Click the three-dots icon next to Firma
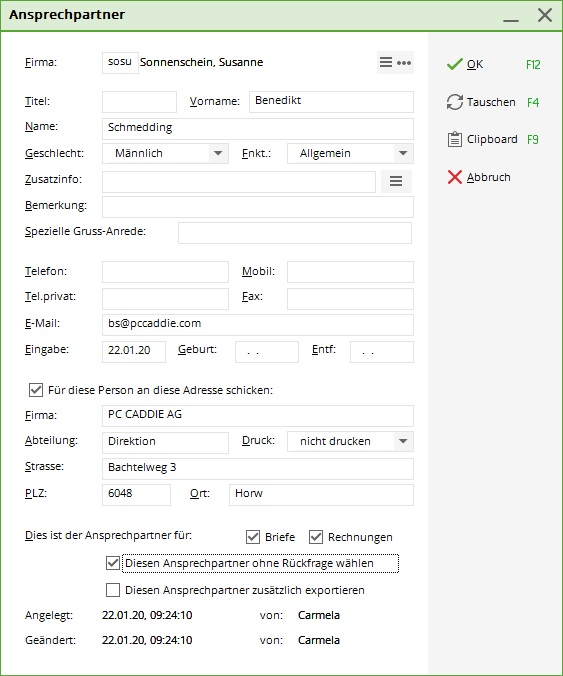 (404, 63)
